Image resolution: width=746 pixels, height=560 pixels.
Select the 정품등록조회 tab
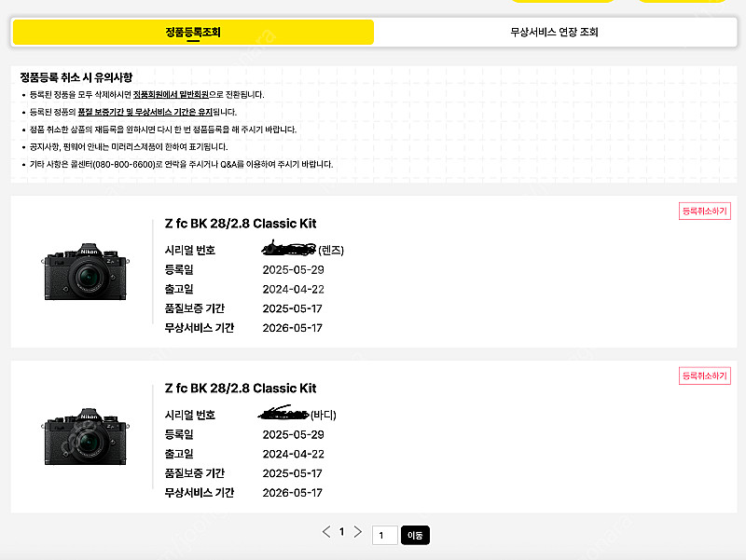[193, 33]
